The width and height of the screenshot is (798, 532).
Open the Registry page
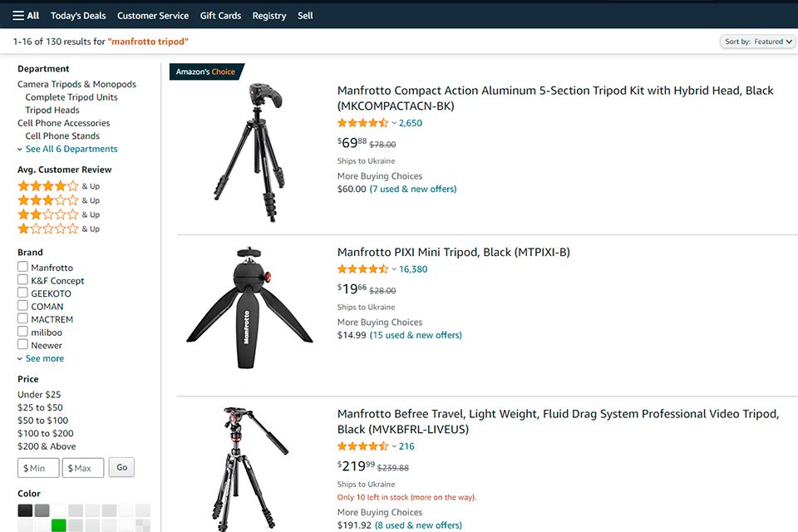[269, 16]
